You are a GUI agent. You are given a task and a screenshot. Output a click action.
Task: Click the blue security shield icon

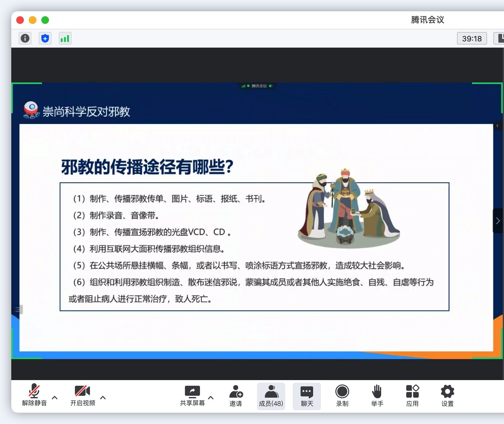(x=45, y=38)
